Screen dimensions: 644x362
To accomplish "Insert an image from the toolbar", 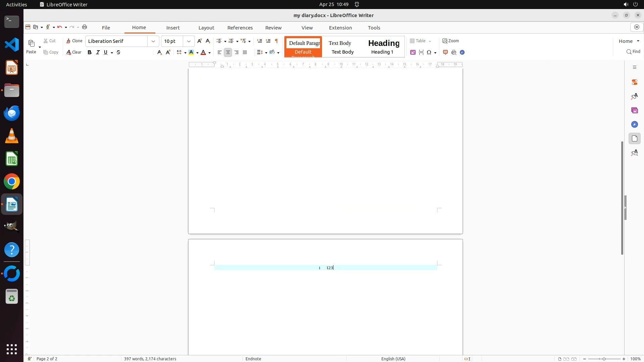I will 413,52.
